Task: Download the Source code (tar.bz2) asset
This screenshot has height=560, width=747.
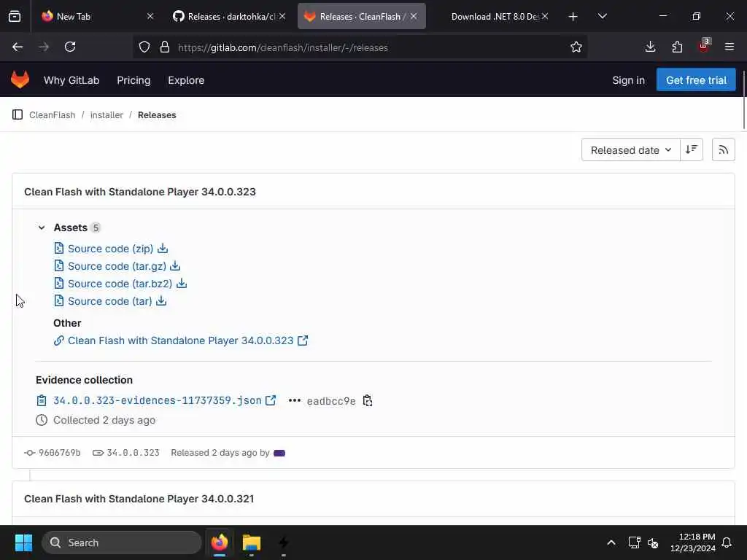Action: point(120,284)
